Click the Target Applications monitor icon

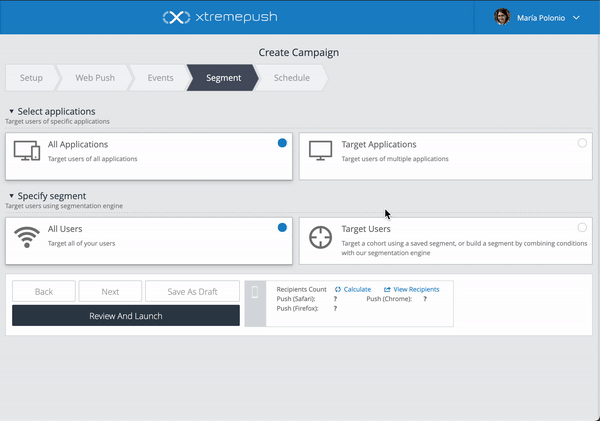point(320,151)
